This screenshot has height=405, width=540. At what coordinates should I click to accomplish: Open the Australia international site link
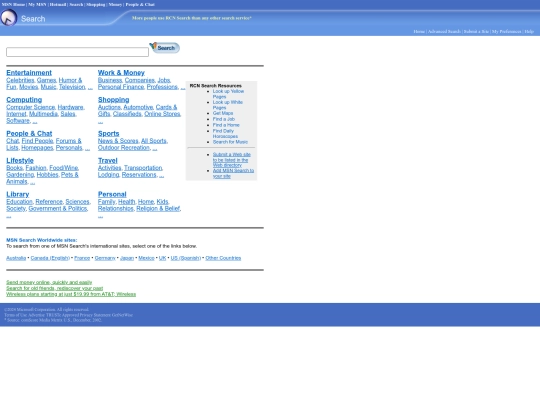pyautogui.click(x=16, y=258)
